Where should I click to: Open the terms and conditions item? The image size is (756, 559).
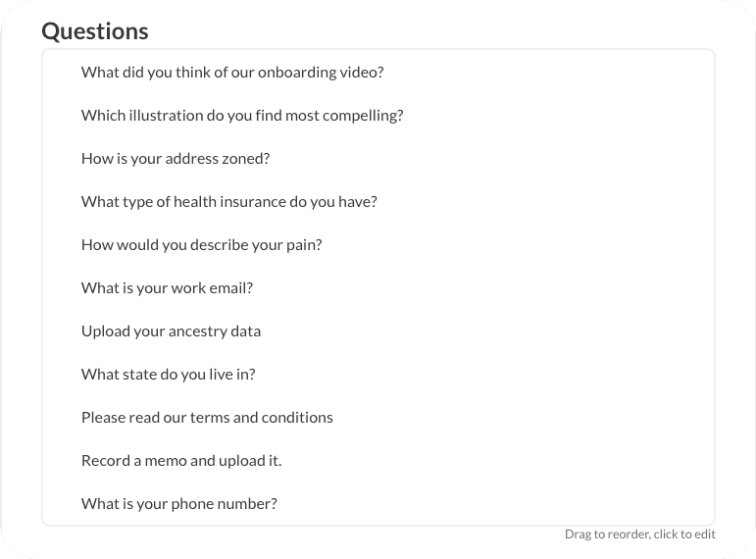378,418
